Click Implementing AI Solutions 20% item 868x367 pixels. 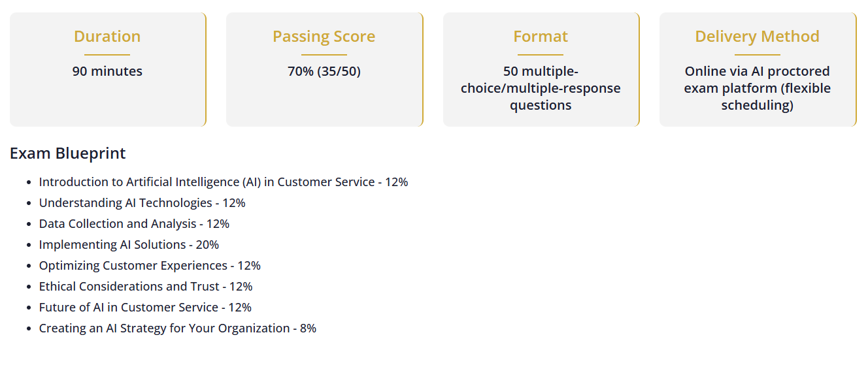click(129, 245)
